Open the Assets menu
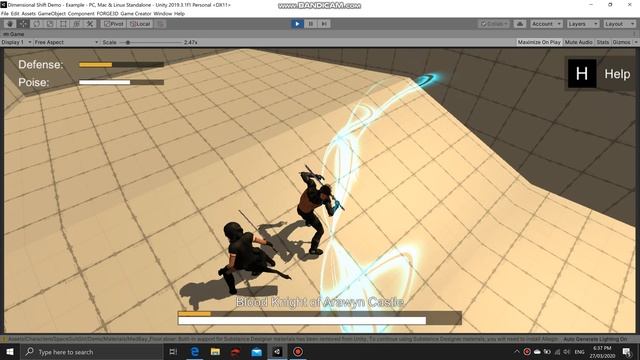This screenshot has width=640, height=360. pyautogui.click(x=29, y=13)
